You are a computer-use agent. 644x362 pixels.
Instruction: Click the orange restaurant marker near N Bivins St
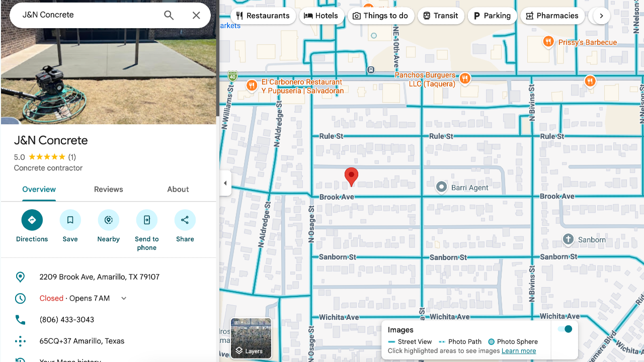coord(590,80)
